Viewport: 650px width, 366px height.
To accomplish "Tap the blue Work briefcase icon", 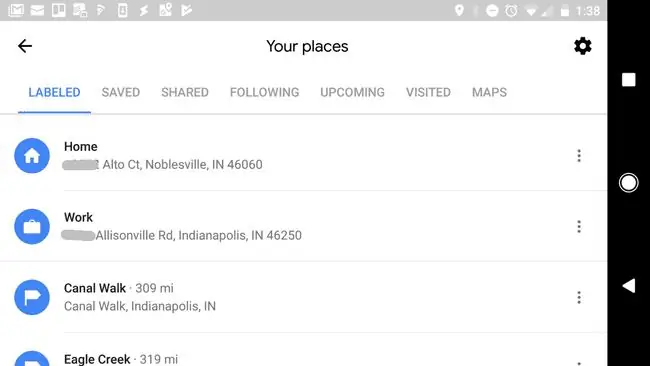I will pyautogui.click(x=32, y=226).
